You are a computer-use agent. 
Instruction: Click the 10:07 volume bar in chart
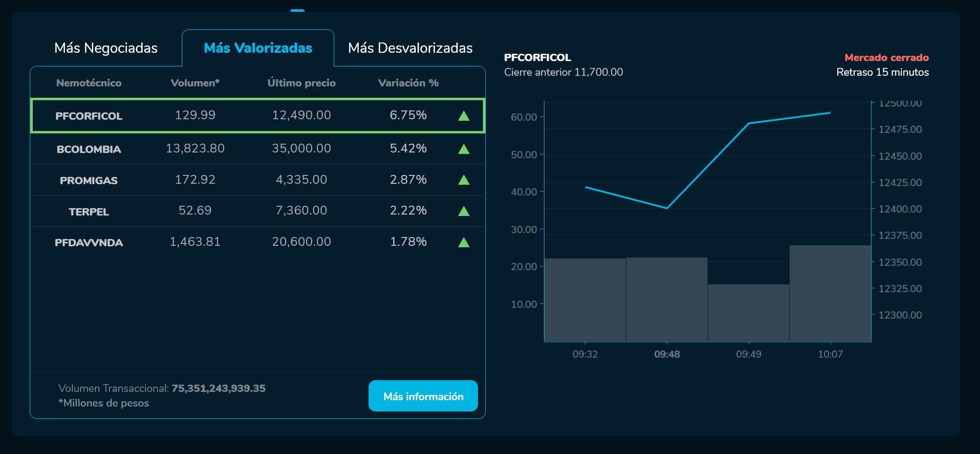tap(830, 293)
